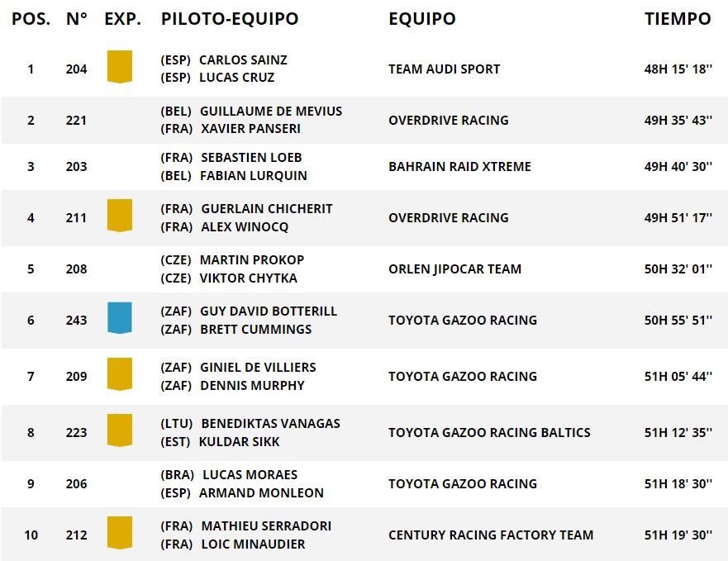Click Orlen Jipocar Team name
The width and height of the screenshot is (728, 561).
pyautogui.click(x=454, y=269)
